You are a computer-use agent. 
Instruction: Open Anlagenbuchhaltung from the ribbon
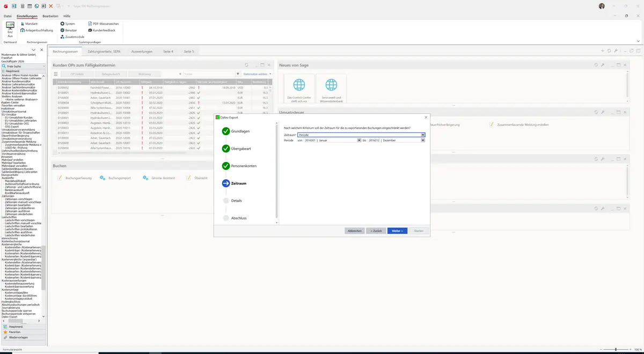pos(37,30)
